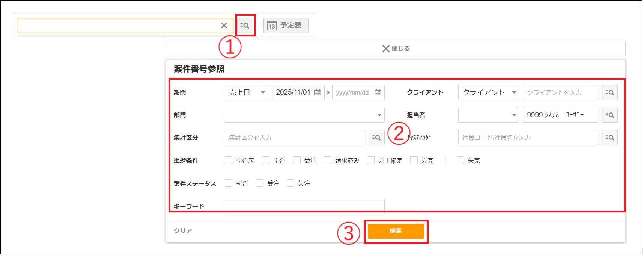Click the クライアントを入力 input field
The height and width of the screenshot is (256, 644).
(x=560, y=92)
